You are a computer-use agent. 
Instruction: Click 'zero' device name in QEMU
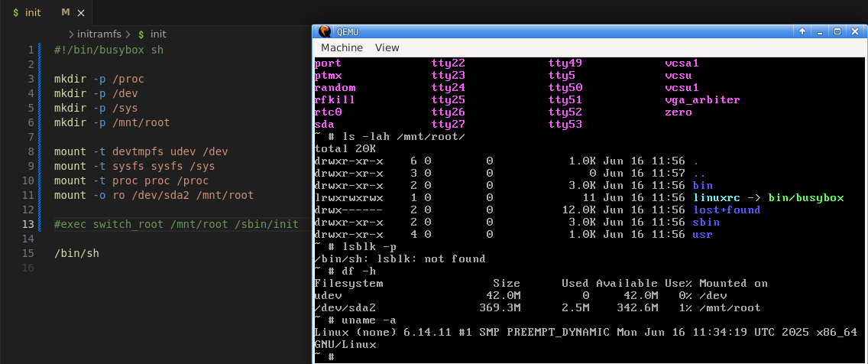679,112
